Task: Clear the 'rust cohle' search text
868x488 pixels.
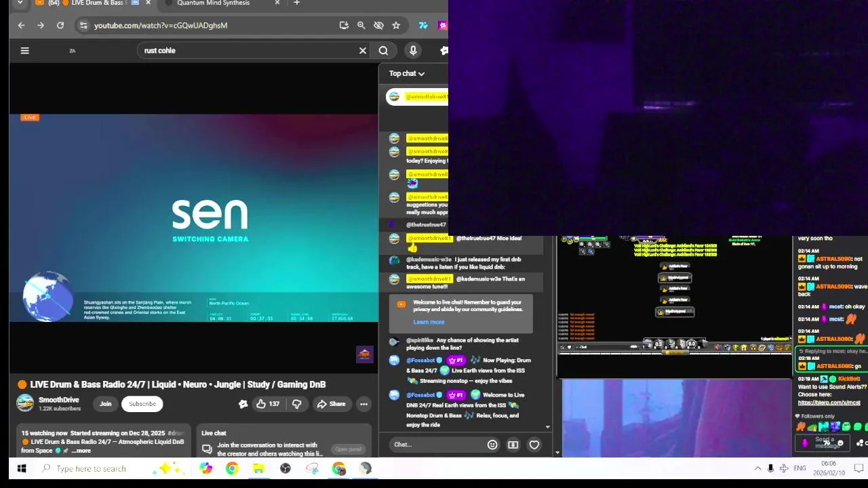Action: point(363,50)
